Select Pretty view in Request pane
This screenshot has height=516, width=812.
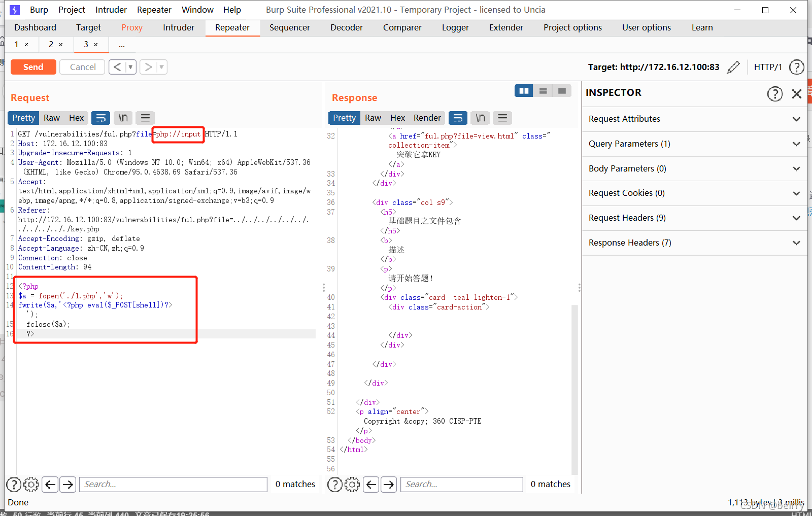pyautogui.click(x=23, y=118)
